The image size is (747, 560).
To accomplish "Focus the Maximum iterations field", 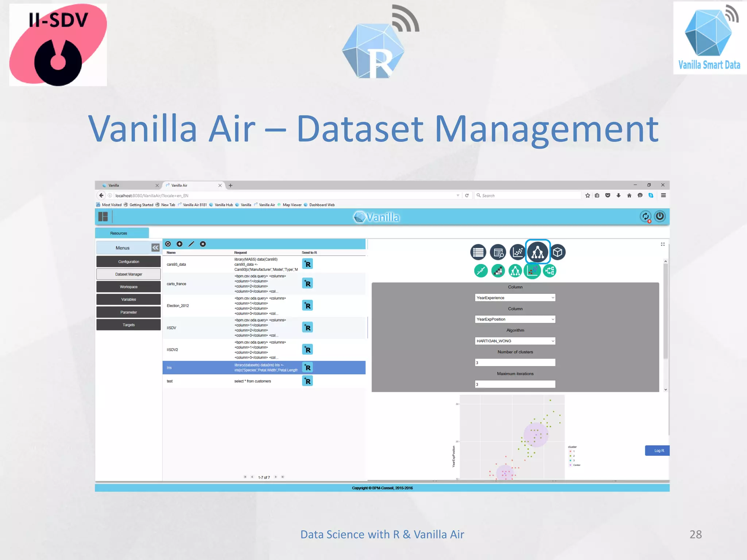I will tap(515, 384).
